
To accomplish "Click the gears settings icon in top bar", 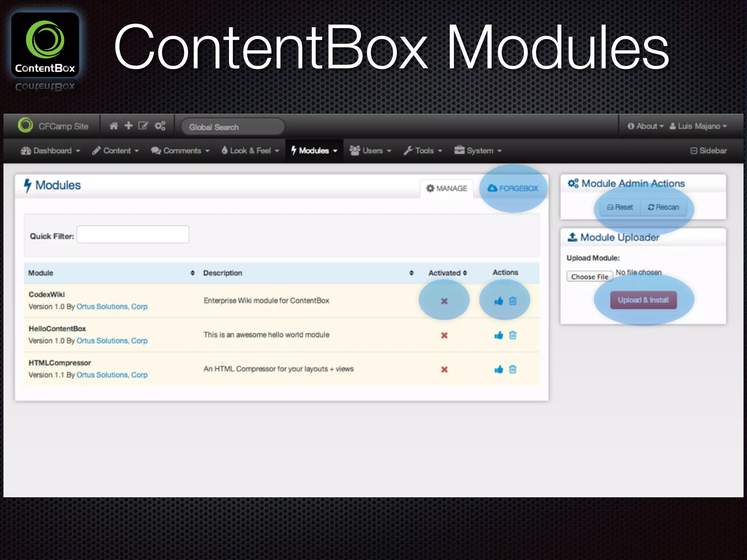I will click(x=160, y=126).
